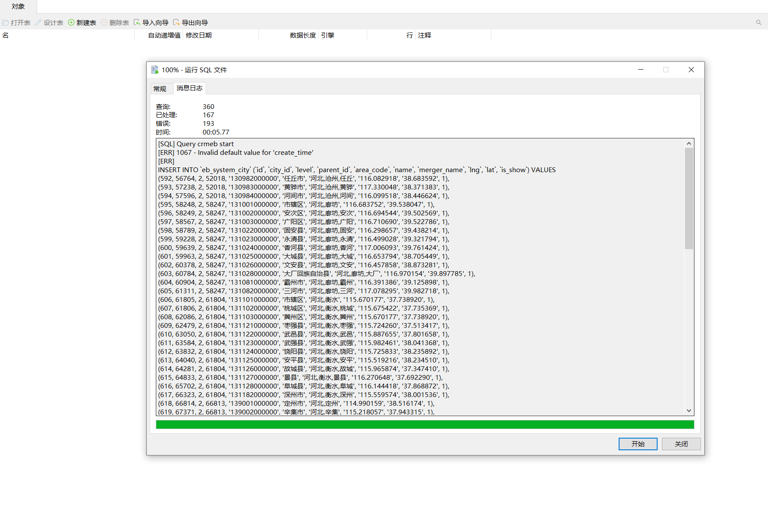Select the 消息日志 tab

[190, 88]
